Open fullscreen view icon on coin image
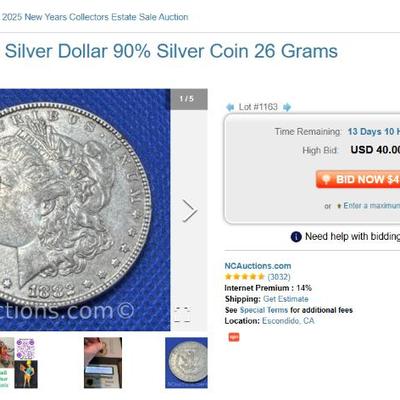400x400 pixels. 183,314
